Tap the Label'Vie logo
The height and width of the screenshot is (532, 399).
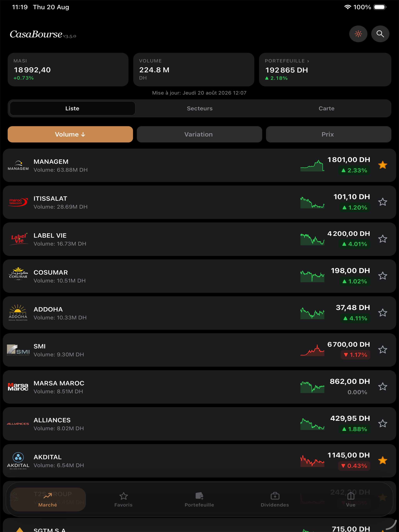[x=19, y=239]
